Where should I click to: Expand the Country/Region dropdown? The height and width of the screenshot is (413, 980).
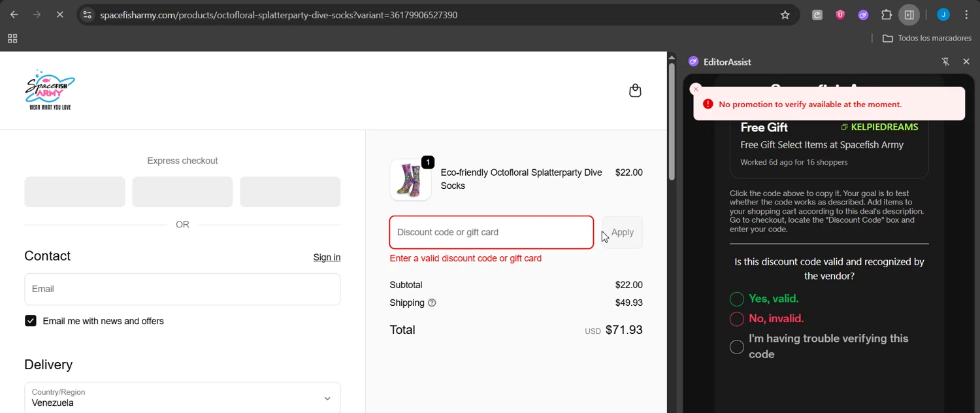coord(182,398)
